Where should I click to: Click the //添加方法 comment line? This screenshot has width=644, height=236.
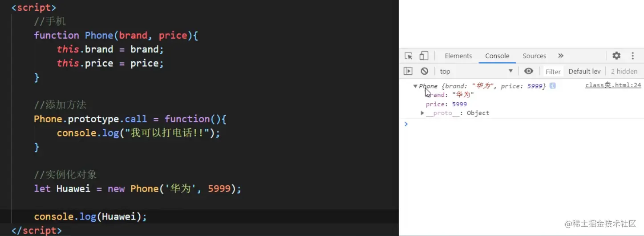click(60, 105)
